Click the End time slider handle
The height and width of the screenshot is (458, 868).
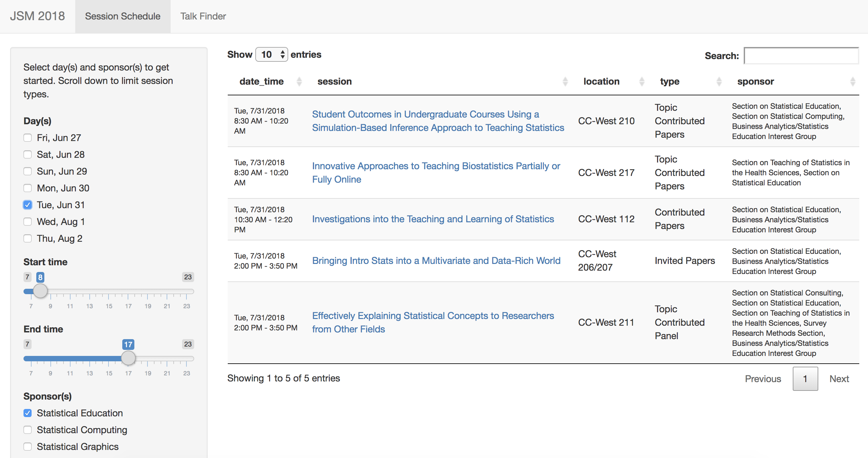pos(128,358)
